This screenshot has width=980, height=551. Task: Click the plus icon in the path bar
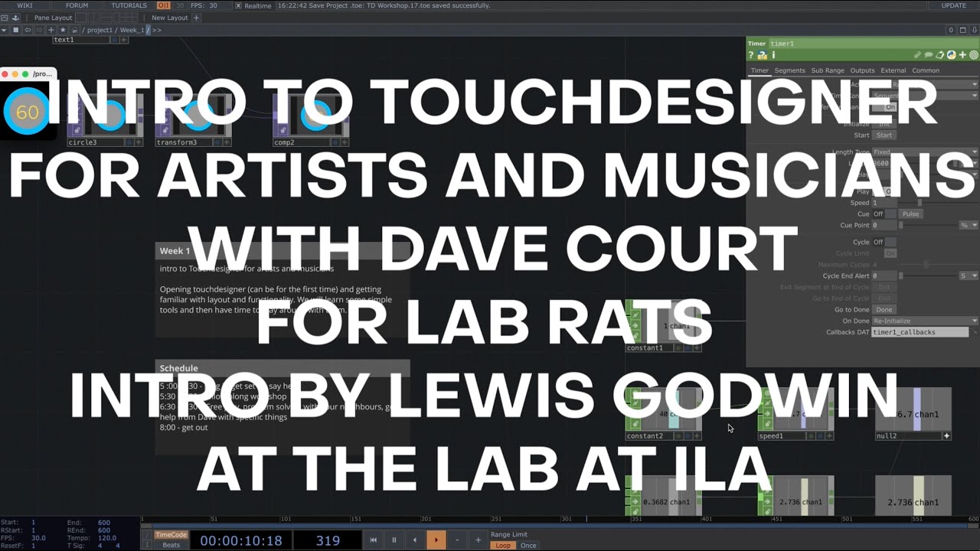[51, 30]
